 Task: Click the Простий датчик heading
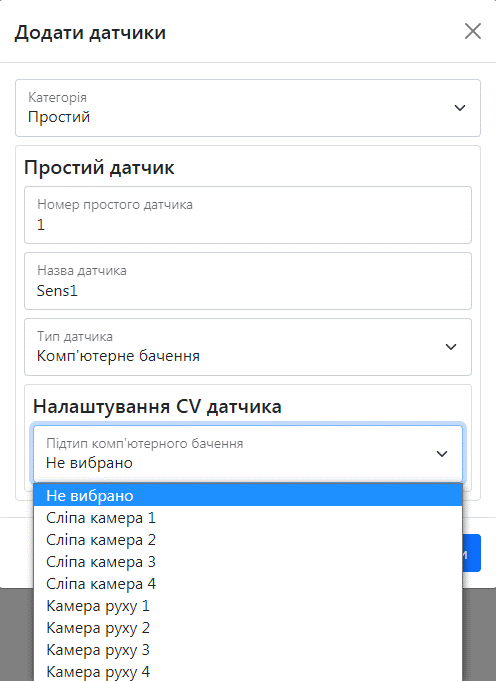(99, 168)
